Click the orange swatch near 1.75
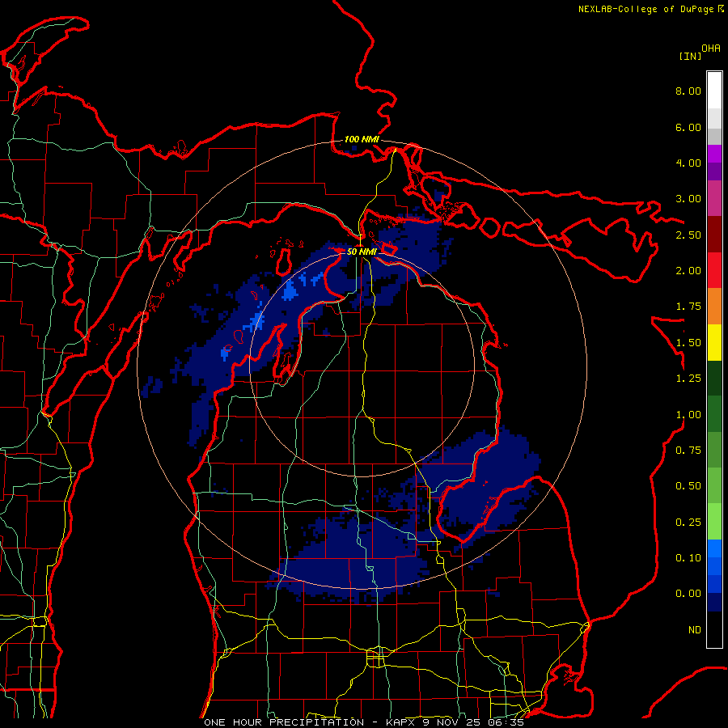 [714, 307]
